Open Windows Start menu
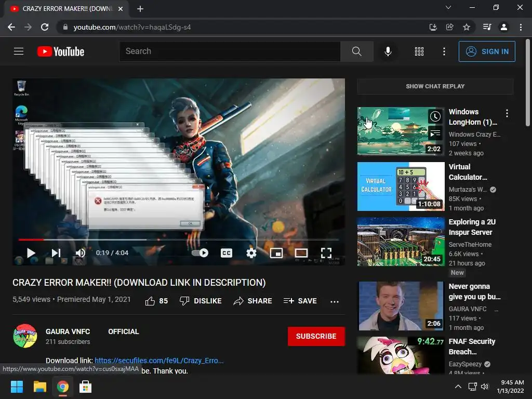 (17, 387)
